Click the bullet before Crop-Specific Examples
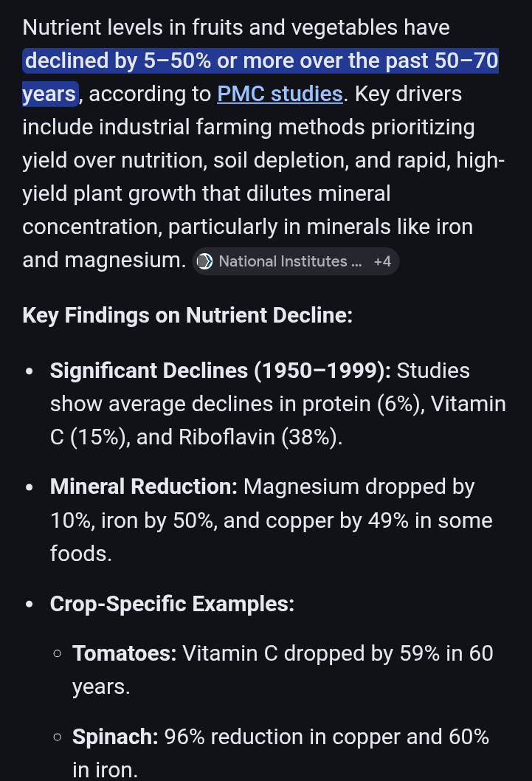 [x=30, y=605]
